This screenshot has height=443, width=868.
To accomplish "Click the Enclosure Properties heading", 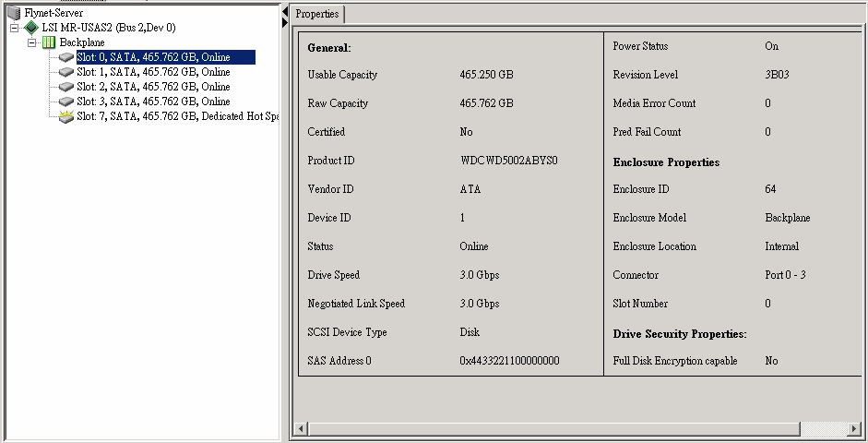I will [x=667, y=162].
